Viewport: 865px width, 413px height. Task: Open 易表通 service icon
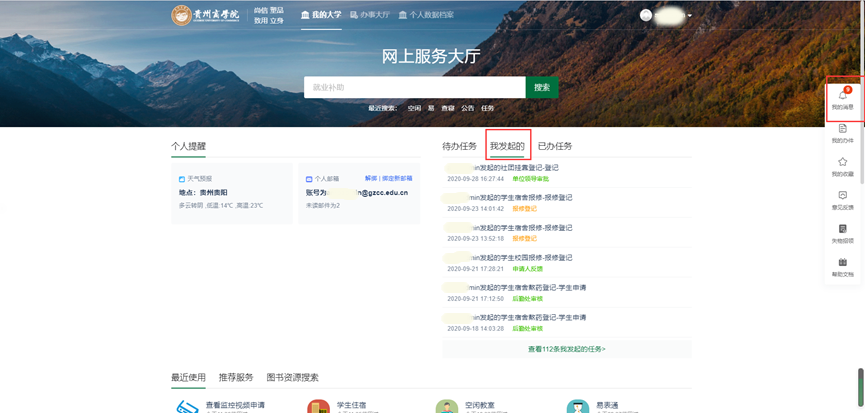578,406
